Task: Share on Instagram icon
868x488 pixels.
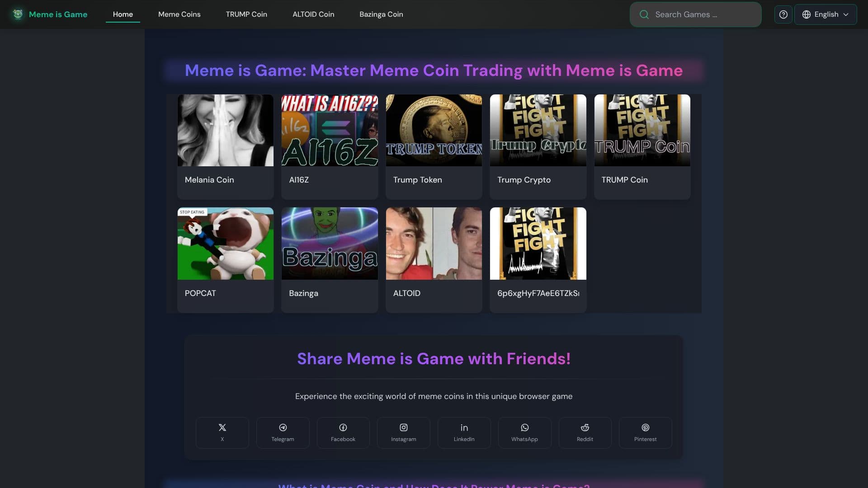Action: click(x=404, y=427)
